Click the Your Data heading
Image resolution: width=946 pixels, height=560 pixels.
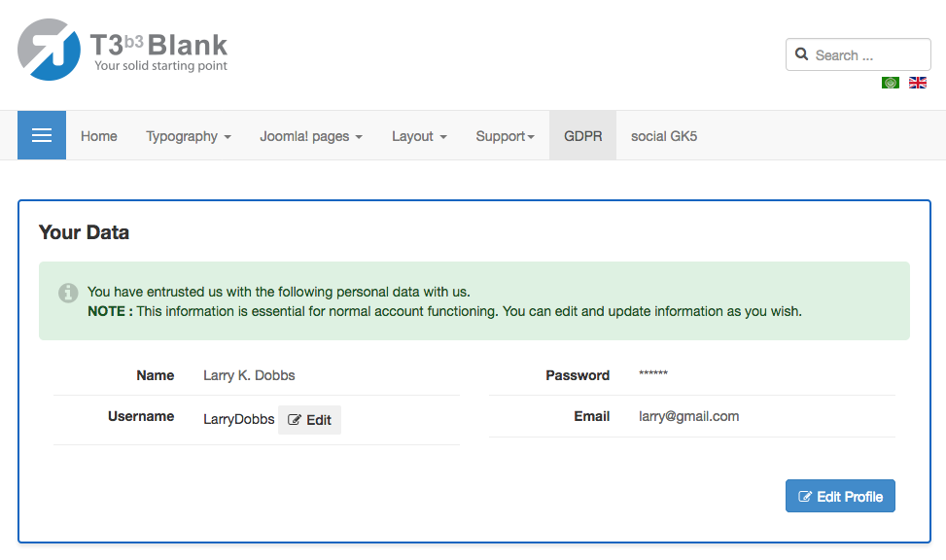84,232
